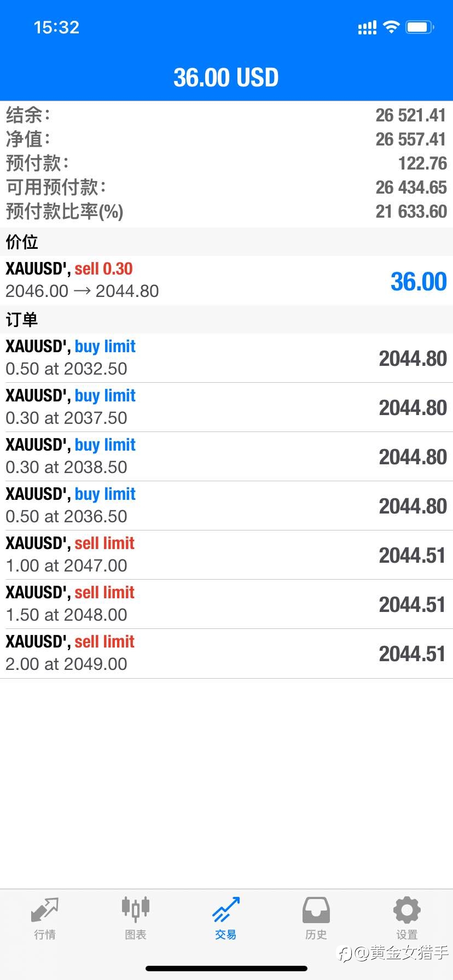The height and width of the screenshot is (980, 453).
Task: Open the 图表 chart candlestick icon
Action: [136, 910]
